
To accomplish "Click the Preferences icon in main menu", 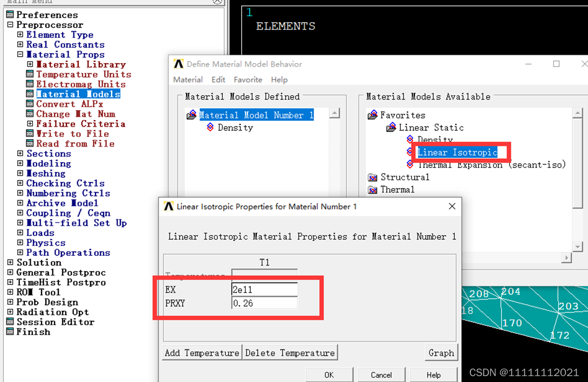I will [x=10, y=15].
